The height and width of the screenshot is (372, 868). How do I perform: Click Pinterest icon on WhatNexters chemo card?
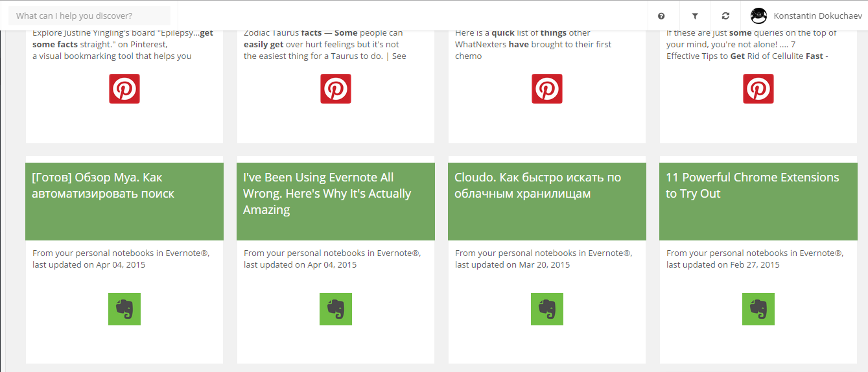coord(547,89)
